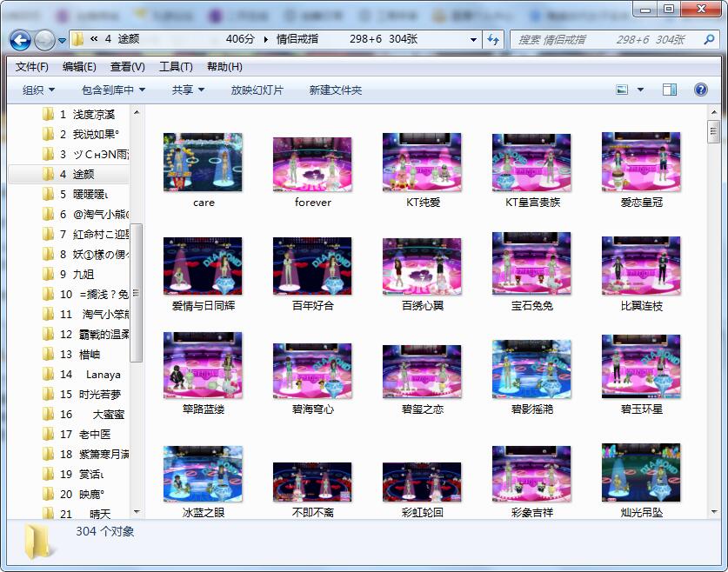The height and width of the screenshot is (572, 728).
Task: Select the 彩虹轮回 thumbnail
Action: click(x=422, y=482)
